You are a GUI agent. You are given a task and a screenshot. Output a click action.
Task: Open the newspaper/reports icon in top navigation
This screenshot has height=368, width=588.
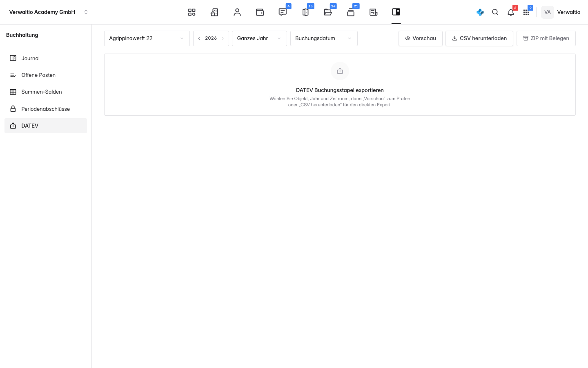click(373, 12)
